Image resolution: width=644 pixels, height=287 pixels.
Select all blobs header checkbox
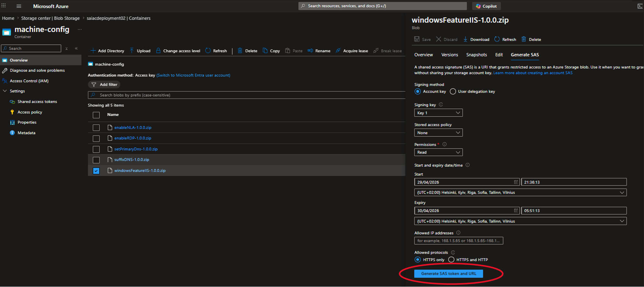96,115
